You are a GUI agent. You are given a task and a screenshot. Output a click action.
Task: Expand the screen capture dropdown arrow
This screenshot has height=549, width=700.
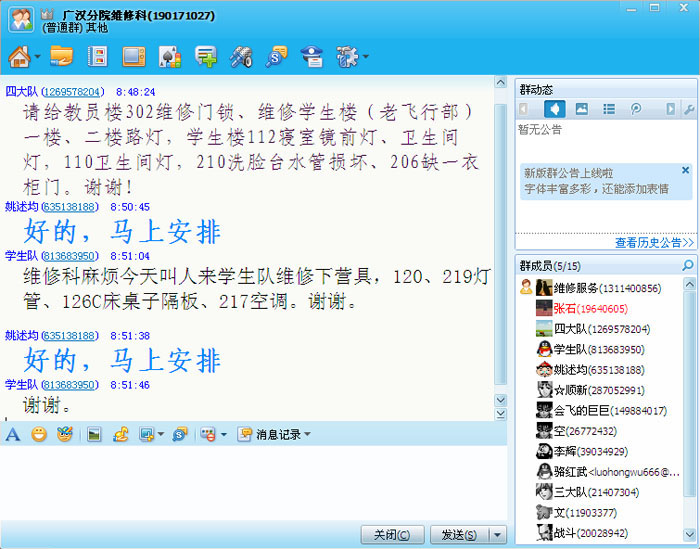pyautogui.click(x=161, y=434)
